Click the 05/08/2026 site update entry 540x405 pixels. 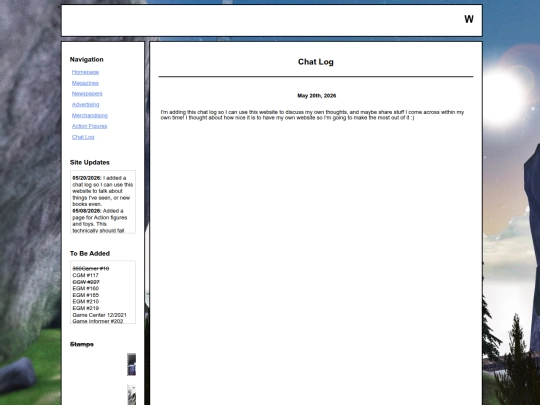click(x=100, y=221)
